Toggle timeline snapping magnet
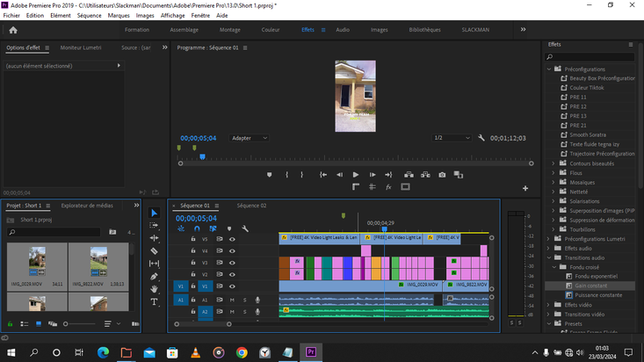The image size is (644, 362). (x=197, y=228)
